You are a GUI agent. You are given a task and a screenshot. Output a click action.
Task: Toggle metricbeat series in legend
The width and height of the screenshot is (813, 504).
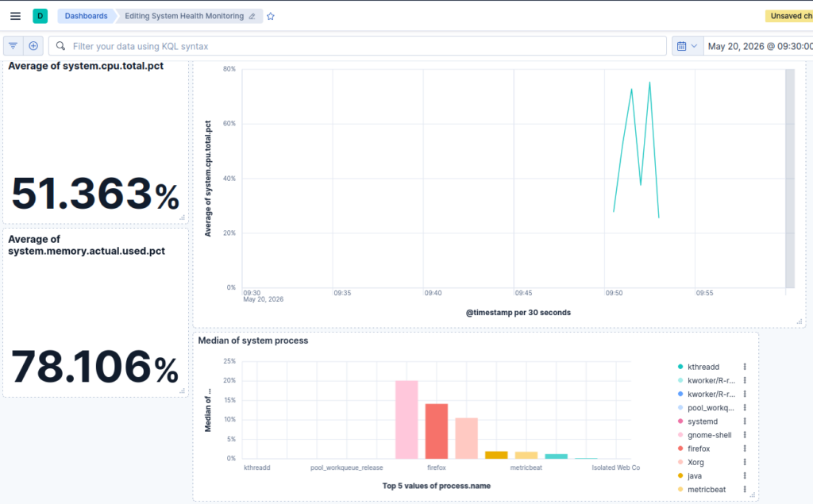pyautogui.click(x=706, y=490)
